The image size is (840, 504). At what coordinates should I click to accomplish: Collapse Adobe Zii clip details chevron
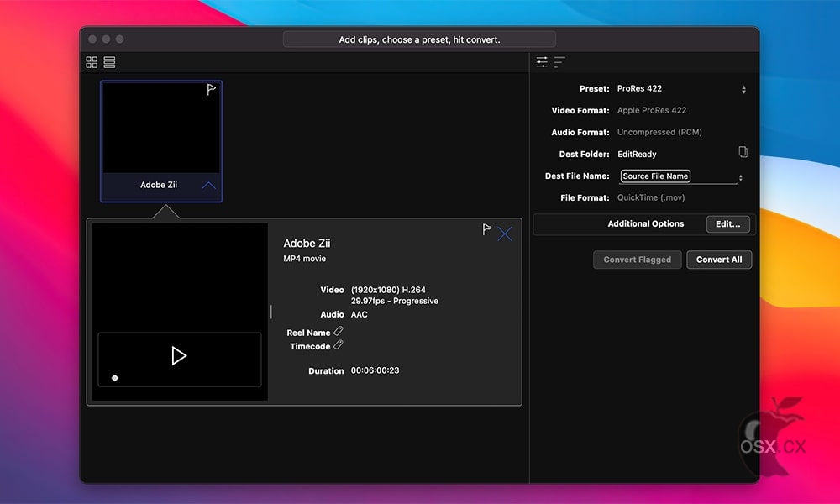click(208, 186)
